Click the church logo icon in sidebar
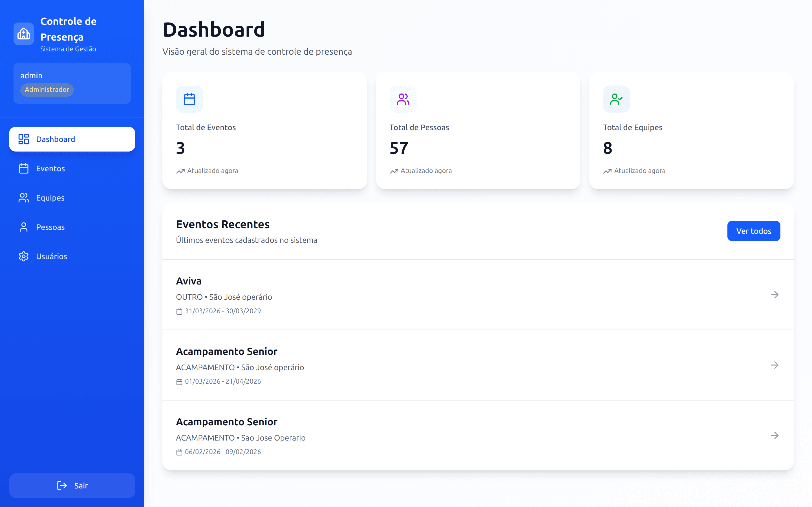This screenshot has width=812, height=507. (x=23, y=34)
